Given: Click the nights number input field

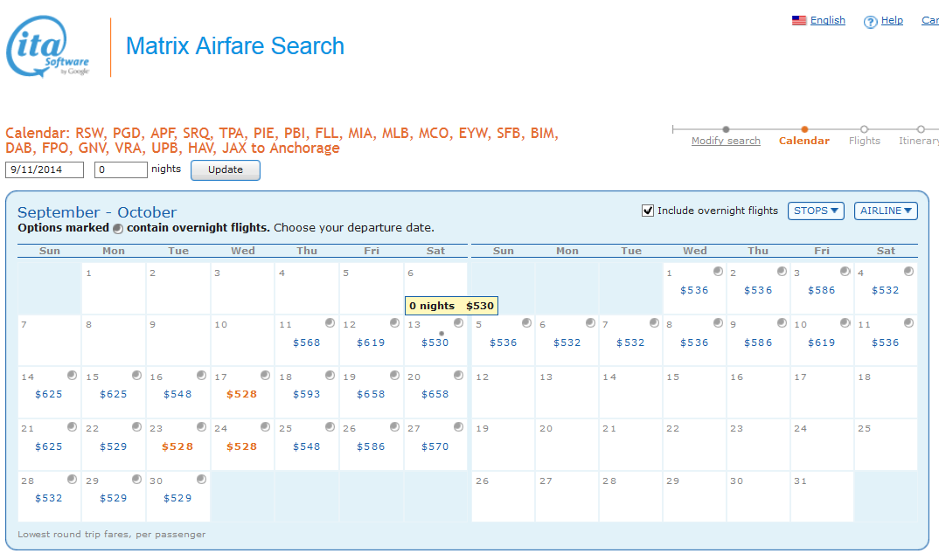Looking at the screenshot, I should point(121,169).
